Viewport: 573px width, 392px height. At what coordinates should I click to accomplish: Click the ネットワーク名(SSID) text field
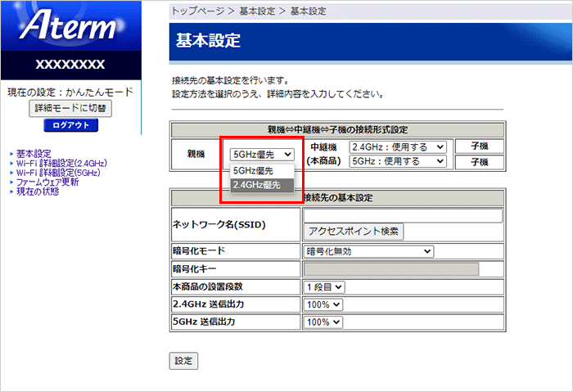coord(401,216)
